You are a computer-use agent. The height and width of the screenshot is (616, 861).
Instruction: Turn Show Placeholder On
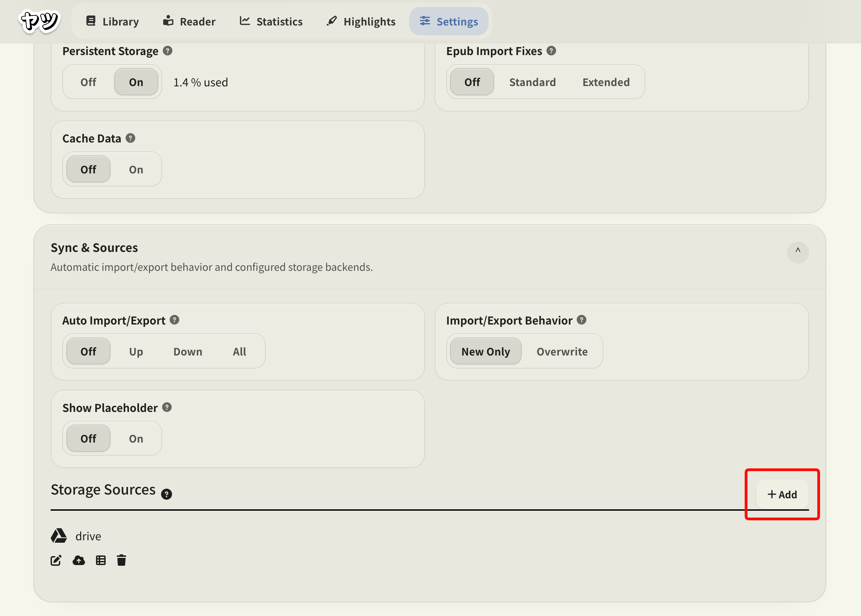(136, 438)
